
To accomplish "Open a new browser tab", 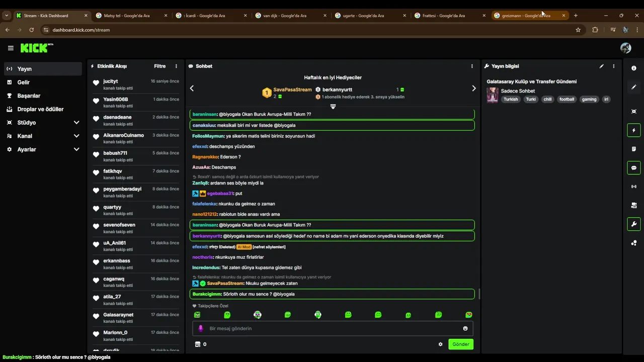I will (x=576, y=16).
